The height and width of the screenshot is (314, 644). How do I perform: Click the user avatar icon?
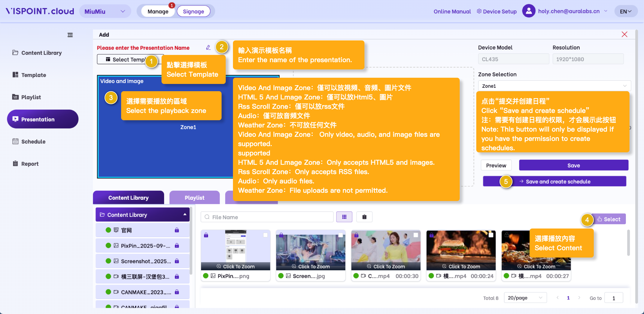click(x=529, y=11)
